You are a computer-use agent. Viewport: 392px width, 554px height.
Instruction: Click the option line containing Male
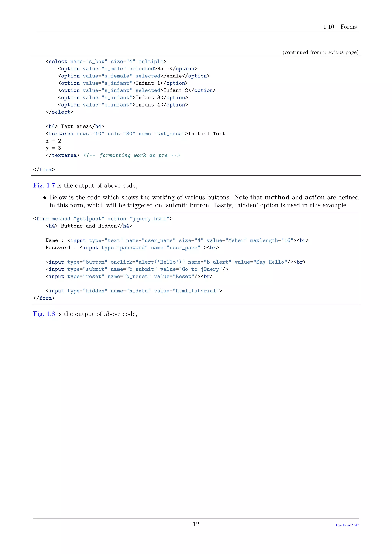click(128, 69)
